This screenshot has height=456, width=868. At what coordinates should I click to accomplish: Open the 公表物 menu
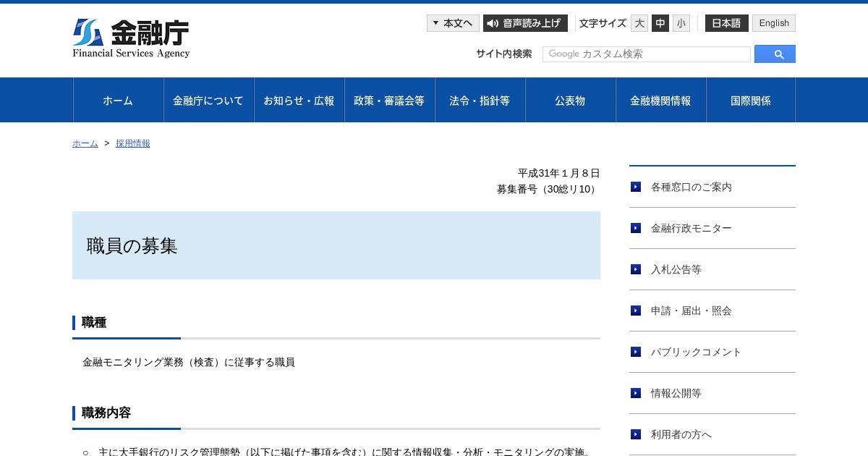coord(571,100)
